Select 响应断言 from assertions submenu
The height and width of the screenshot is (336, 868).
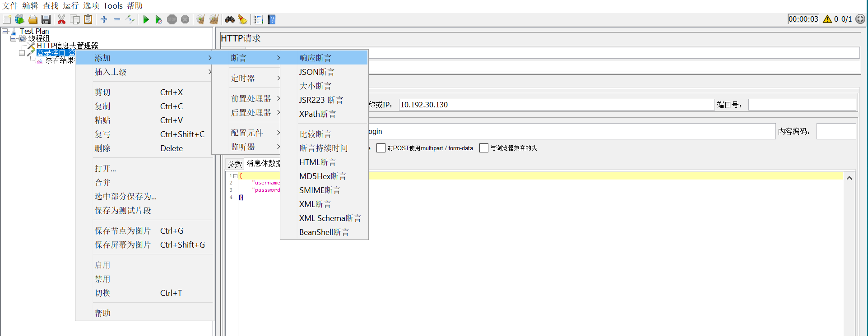click(x=324, y=58)
